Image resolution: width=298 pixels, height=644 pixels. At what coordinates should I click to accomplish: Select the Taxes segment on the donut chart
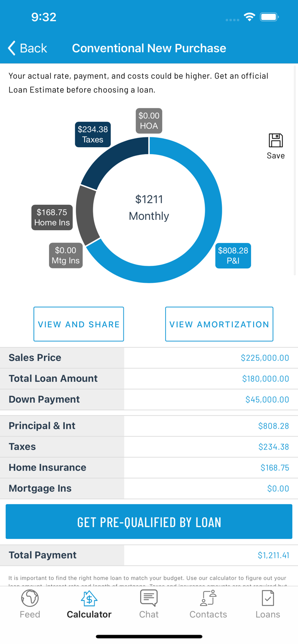(x=92, y=134)
